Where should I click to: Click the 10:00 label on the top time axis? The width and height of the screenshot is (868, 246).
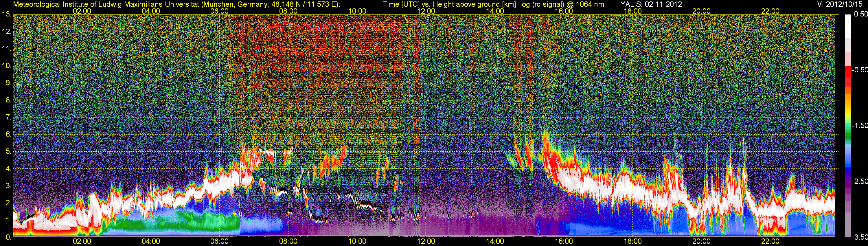(x=357, y=11)
